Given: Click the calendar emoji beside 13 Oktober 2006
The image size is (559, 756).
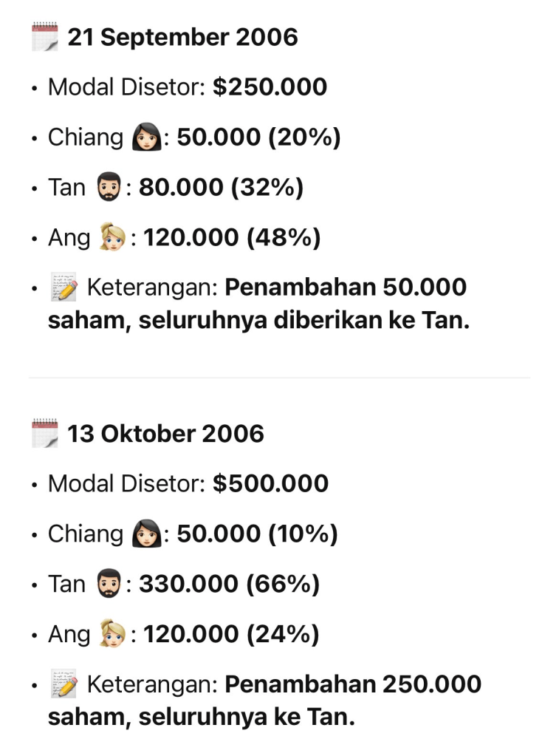Looking at the screenshot, I should pyautogui.click(x=45, y=433).
